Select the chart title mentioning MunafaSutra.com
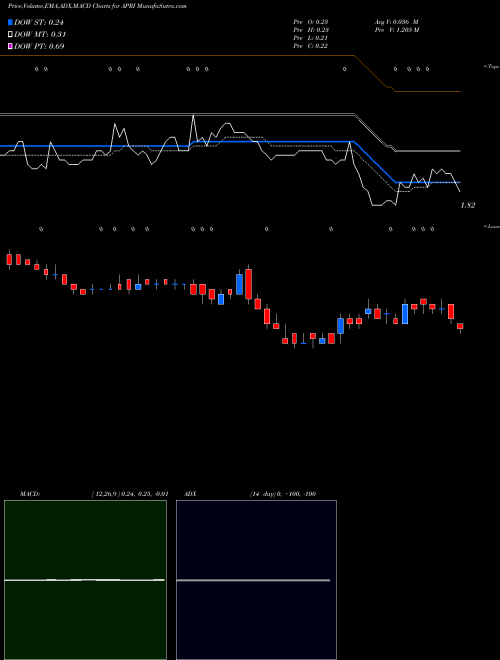This screenshot has height=660, width=500. pos(97,6)
